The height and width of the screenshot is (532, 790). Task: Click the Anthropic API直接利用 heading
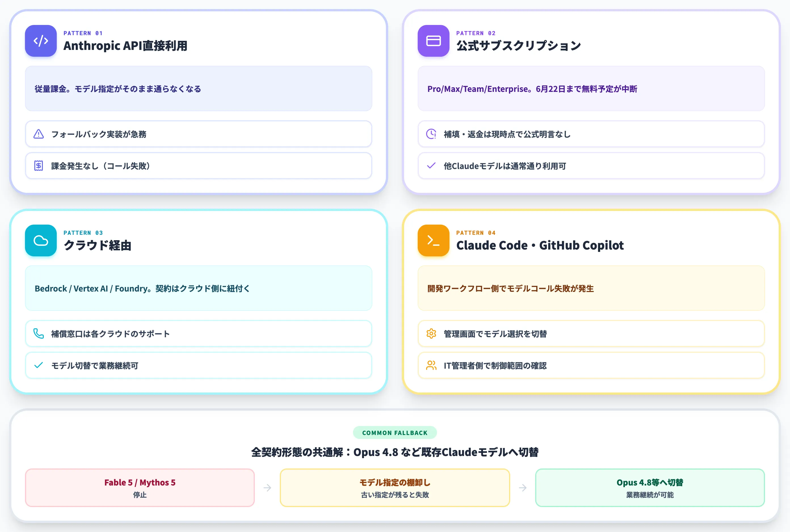pyautogui.click(x=125, y=46)
